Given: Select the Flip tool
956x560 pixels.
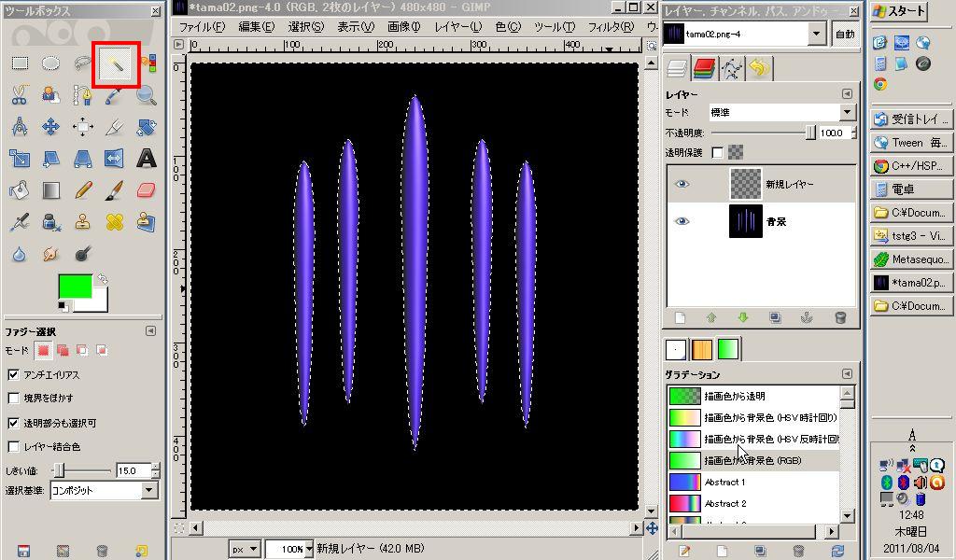Looking at the screenshot, I should [x=114, y=159].
